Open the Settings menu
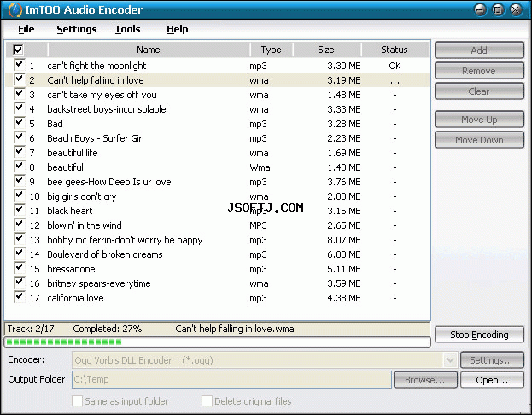This screenshot has width=532, height=415. click(77, 29)
